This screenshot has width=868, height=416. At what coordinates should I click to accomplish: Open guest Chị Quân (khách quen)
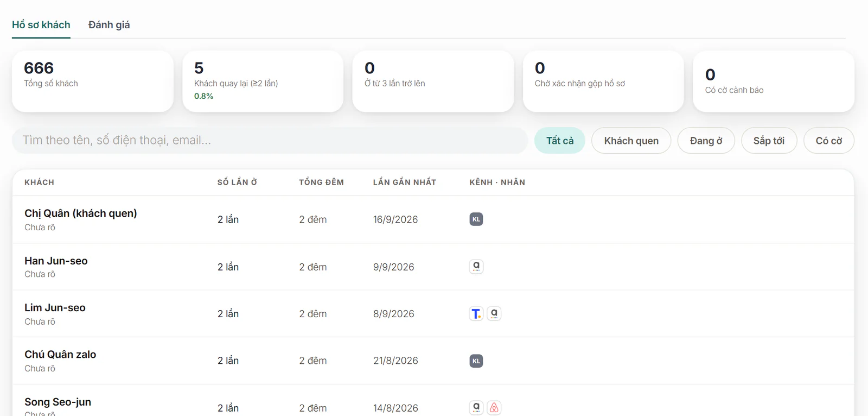point(81,213)
